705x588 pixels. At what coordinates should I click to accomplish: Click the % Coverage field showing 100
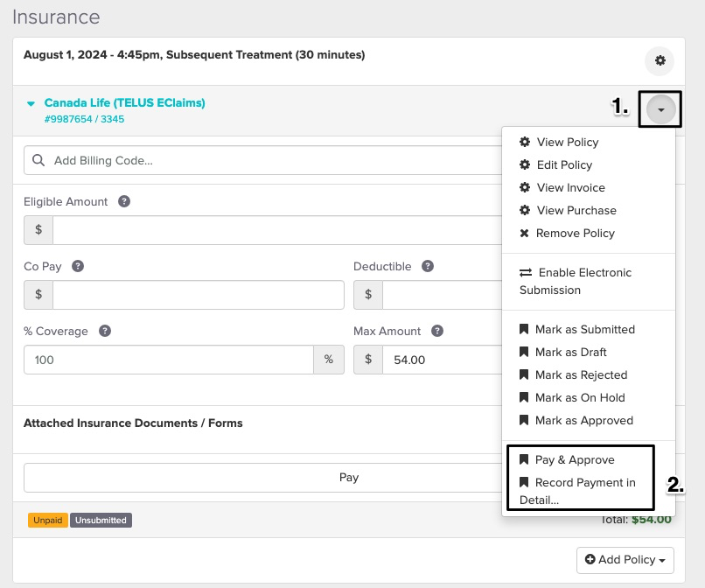(169, 360)
